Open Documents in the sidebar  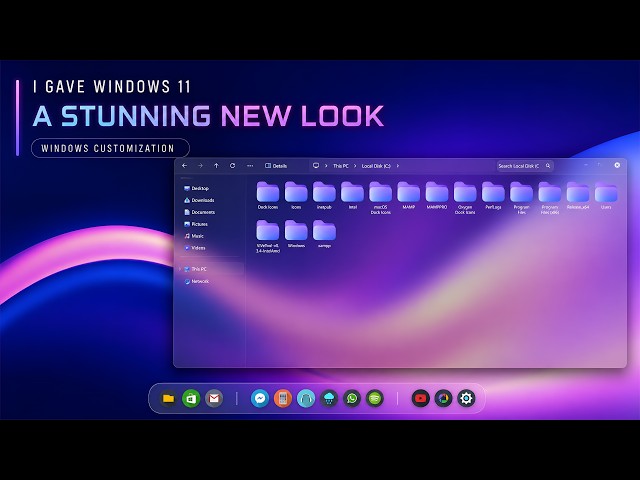coord(200,212)
